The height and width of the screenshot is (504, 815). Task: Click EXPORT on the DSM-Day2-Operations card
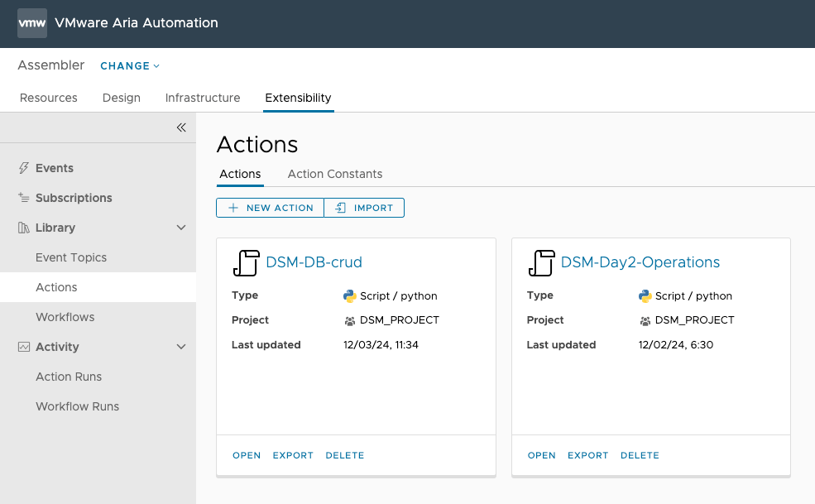[x=587, y=455]
